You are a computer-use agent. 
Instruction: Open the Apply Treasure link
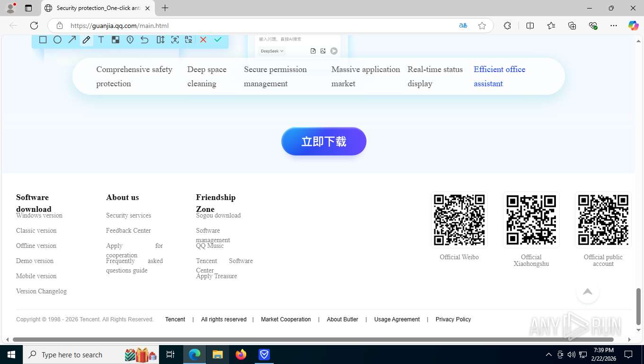[x=216, y=276]
